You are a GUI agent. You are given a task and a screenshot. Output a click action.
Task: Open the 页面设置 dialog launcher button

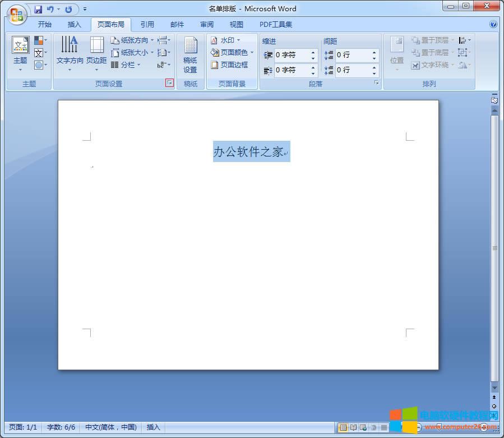[x=169, y=82]
